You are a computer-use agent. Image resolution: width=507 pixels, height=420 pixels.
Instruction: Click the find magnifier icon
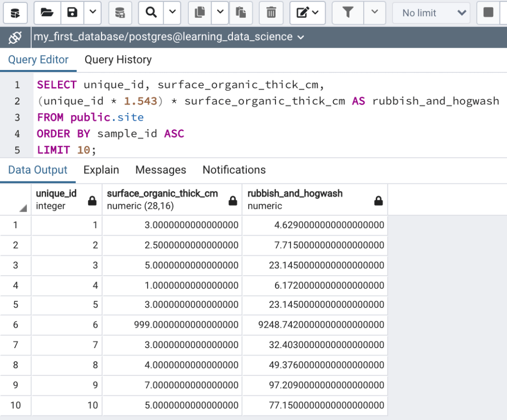click(151, 12)
